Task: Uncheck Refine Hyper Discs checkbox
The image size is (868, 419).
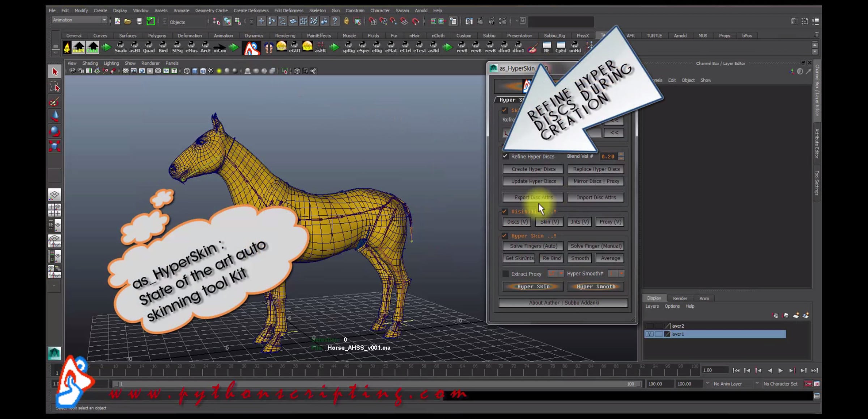Action: [505, 156]
